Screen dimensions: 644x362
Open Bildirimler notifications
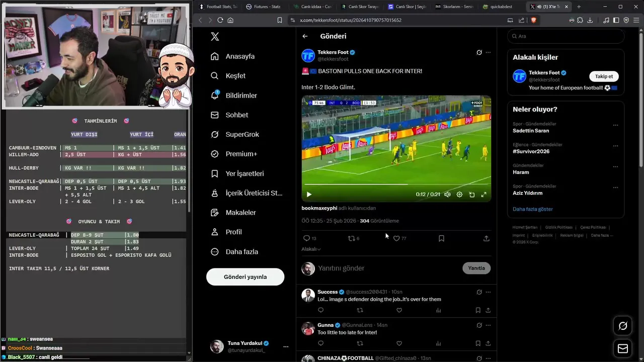click(234, 96)
